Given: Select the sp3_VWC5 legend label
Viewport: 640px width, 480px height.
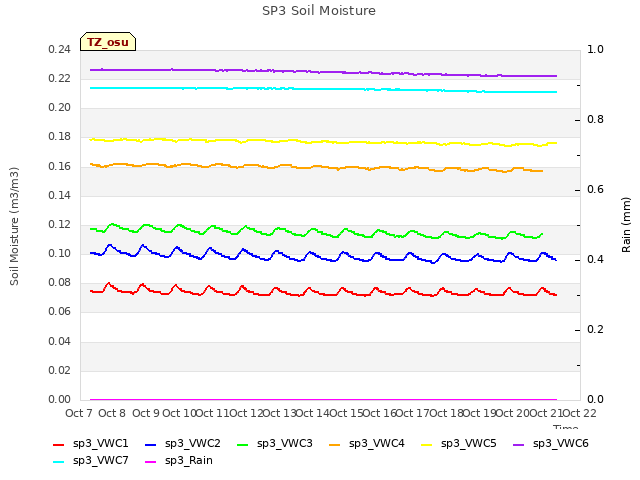Looking at the screenshot, I should point(469,444).
